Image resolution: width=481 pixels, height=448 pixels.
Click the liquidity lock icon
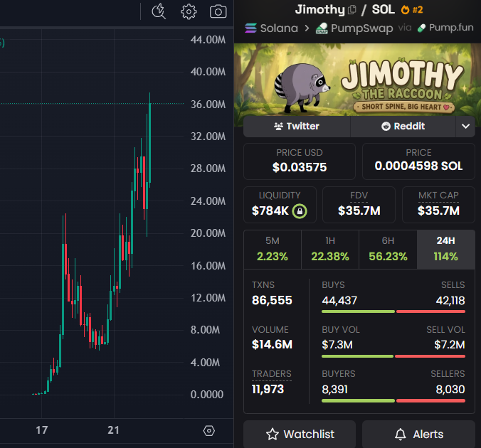pos(300,211)
